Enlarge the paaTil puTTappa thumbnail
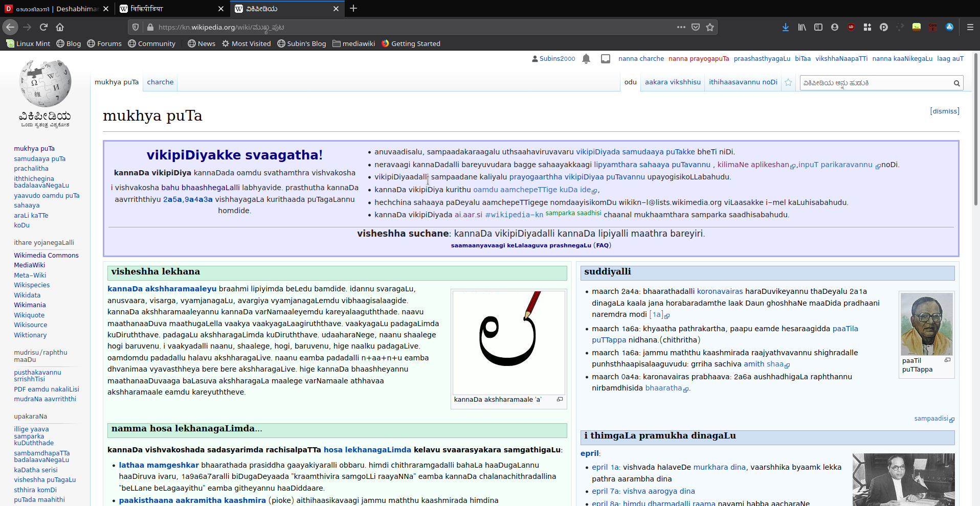980x506 pixels. pos(947,360)
